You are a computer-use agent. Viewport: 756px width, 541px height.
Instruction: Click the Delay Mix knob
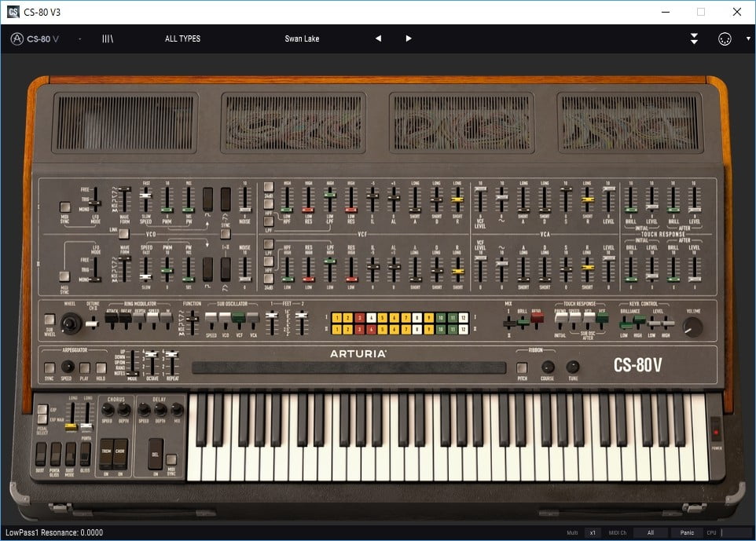(177, 410)
